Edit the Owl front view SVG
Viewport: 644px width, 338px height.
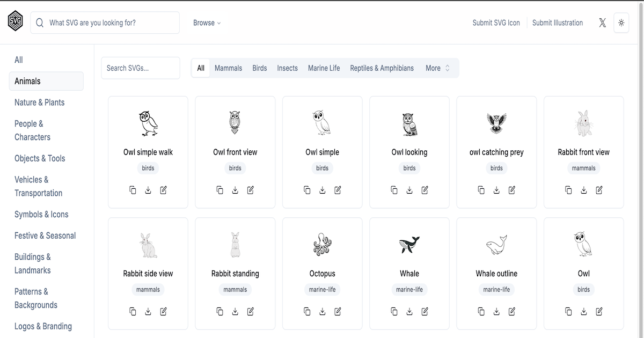(251, 190)
